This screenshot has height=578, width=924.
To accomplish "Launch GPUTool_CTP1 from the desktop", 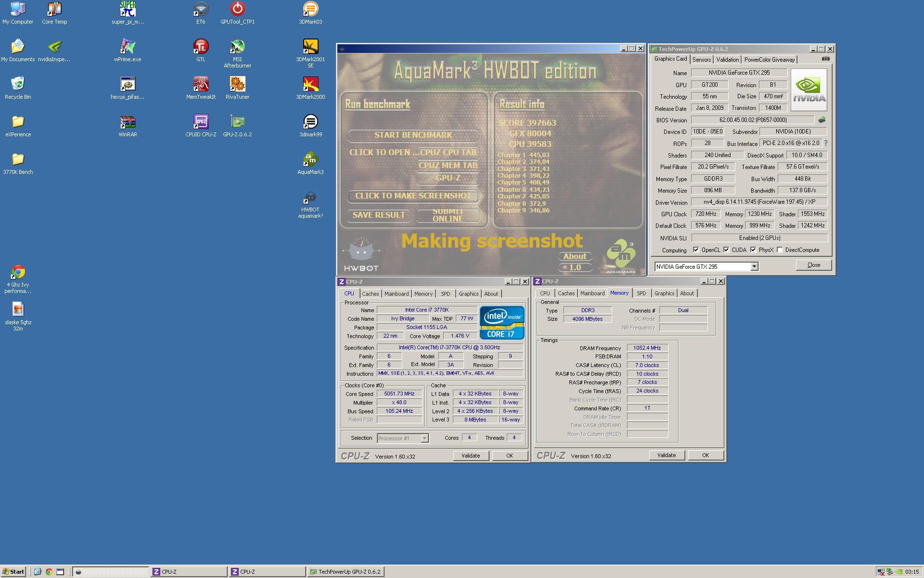I will point(237,13).
